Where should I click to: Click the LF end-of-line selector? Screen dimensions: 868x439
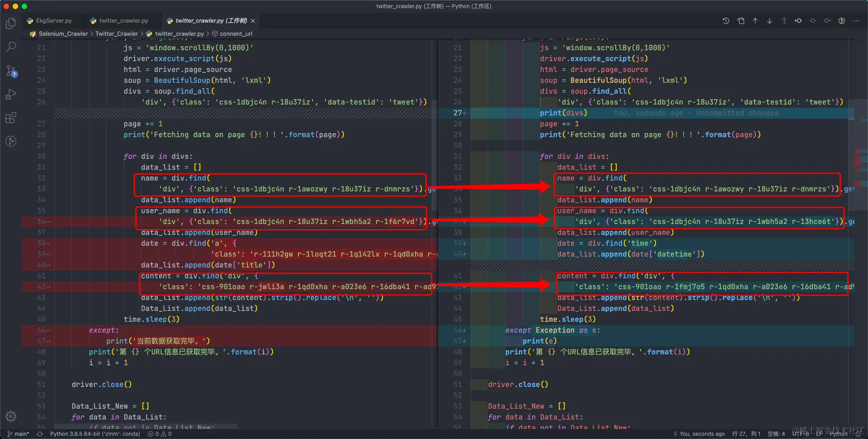(819, 434)
